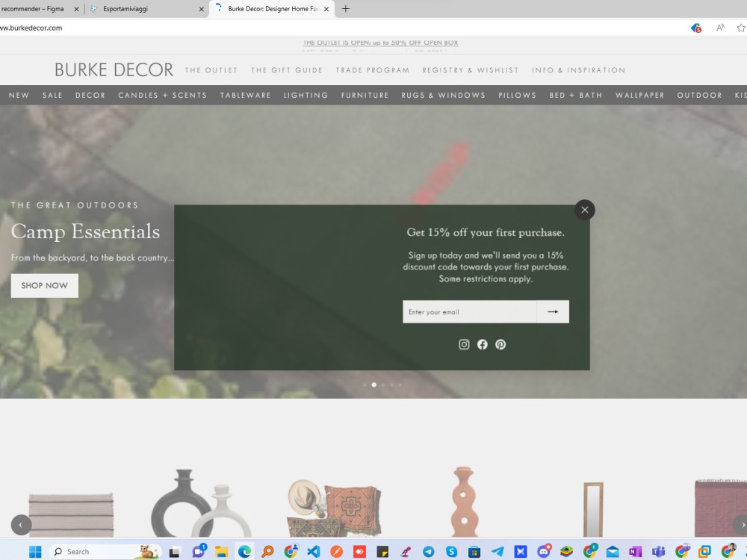Image resolution: width=747 pixels, height=560 pixels.
Task: Open the browser extension badge icon
Action: pos(696,28)
